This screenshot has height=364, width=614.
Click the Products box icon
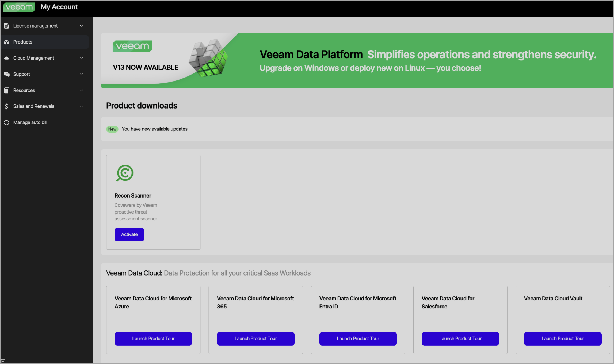pyautogui.click(x=7, y=42)
